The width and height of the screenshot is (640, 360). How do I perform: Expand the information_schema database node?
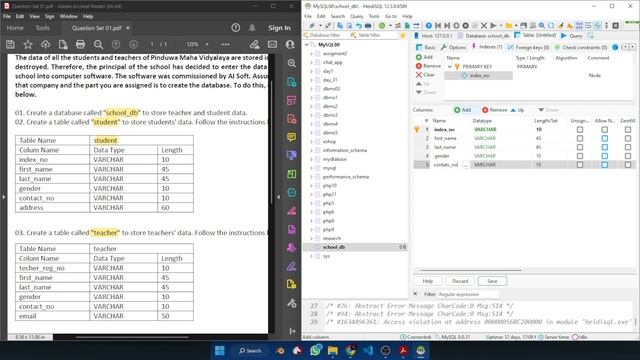[x=311, y=150]
